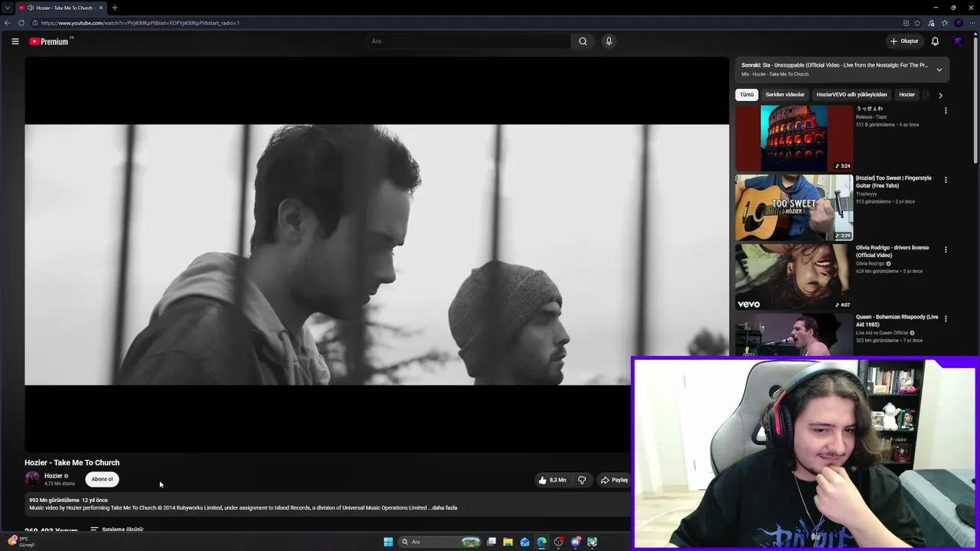Start voice search with microphone icon
Image resolution: width=980 pixels, height=551 pixels.
[609, 41]
